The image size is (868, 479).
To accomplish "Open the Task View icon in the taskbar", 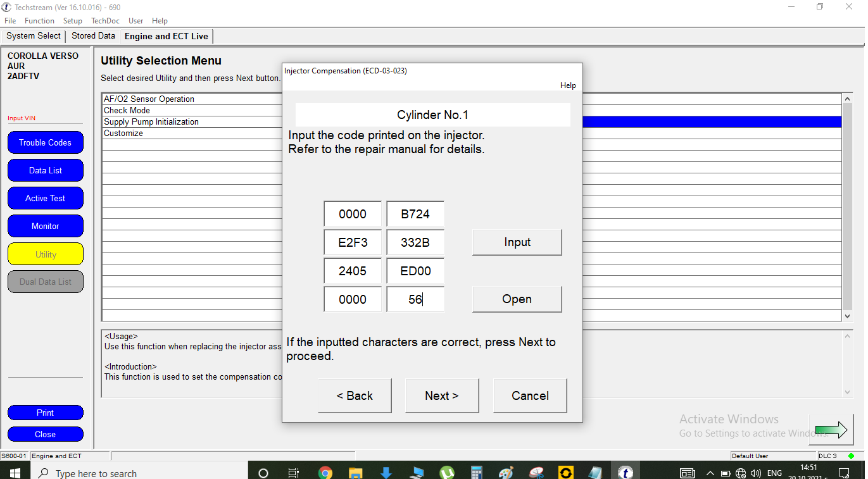I will click(294, 473).
